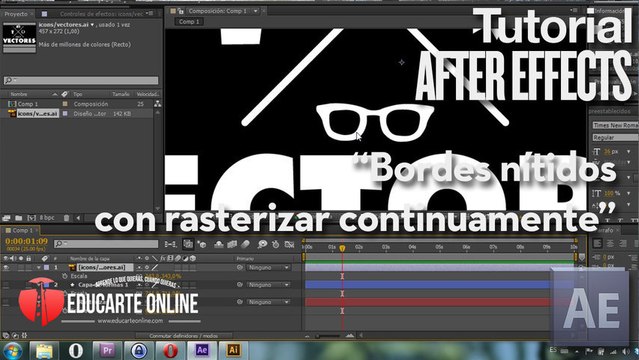Click the Project panel search field
The height and width of the screenshot is (360, 639).
81,80
